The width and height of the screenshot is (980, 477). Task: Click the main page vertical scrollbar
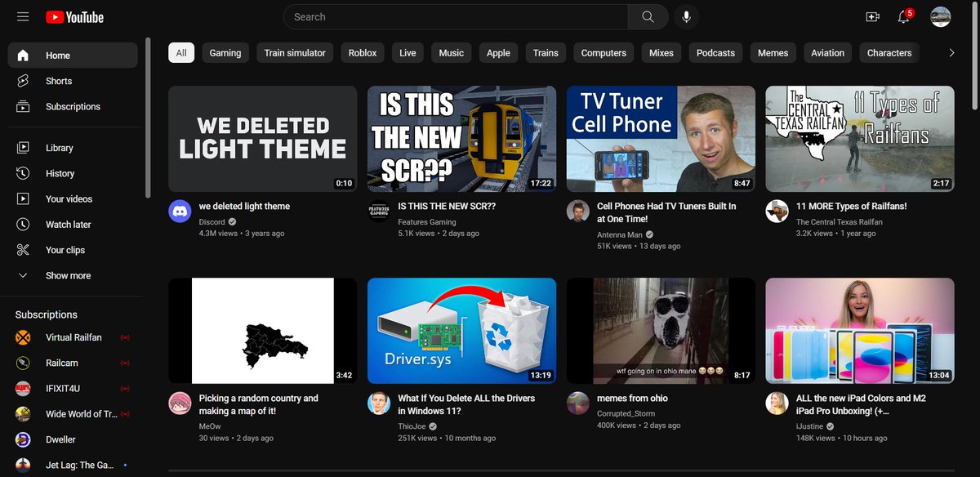(976, 57)
